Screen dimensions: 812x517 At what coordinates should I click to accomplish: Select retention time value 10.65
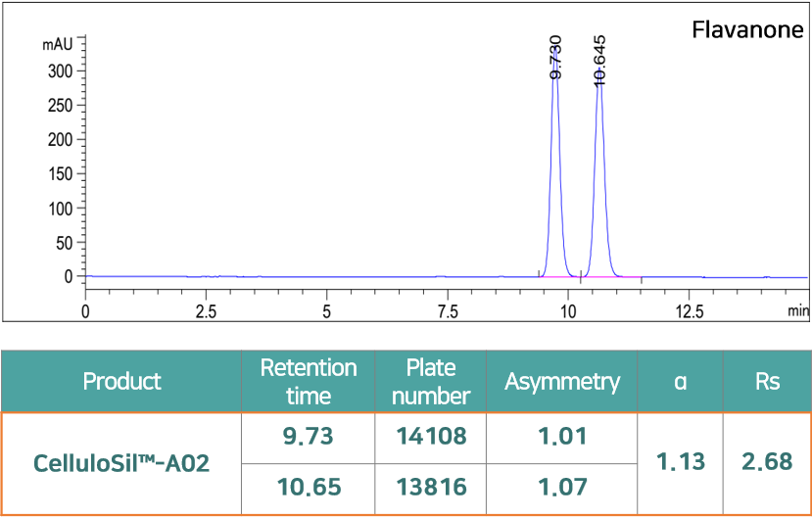[309, 487]
